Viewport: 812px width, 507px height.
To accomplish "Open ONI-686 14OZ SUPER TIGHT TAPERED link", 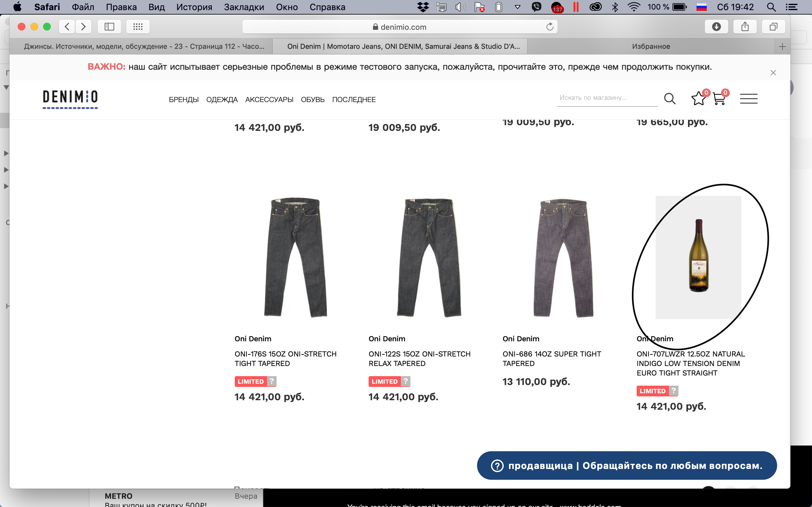I will point(552,358).
